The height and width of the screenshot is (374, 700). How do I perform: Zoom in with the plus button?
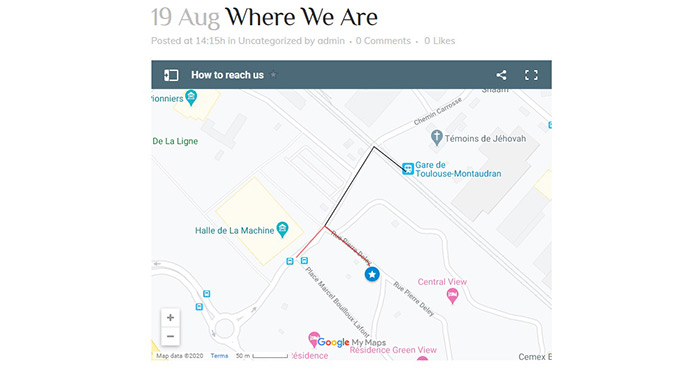(x=170, y=318)
